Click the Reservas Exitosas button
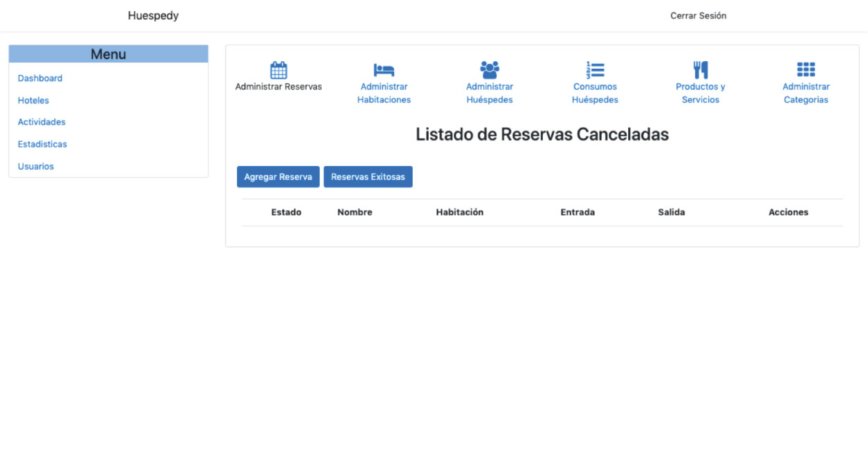 (368, 177)
